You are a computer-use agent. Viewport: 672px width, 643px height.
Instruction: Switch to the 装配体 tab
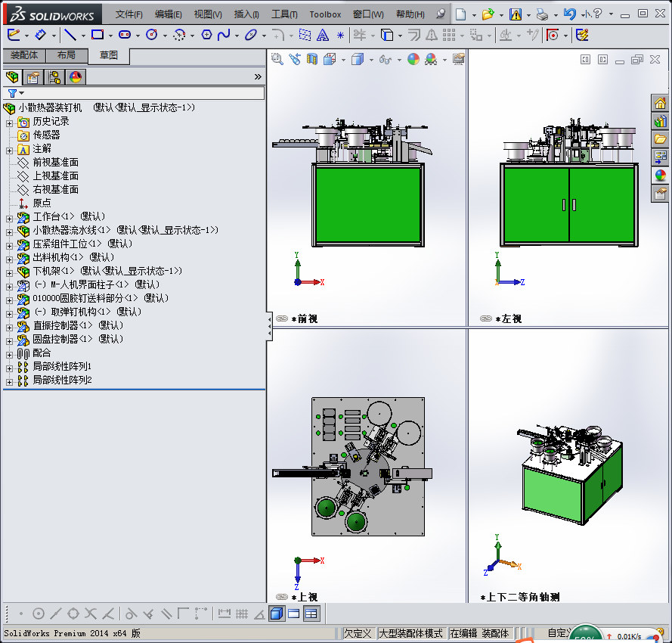tap(24, 55)
